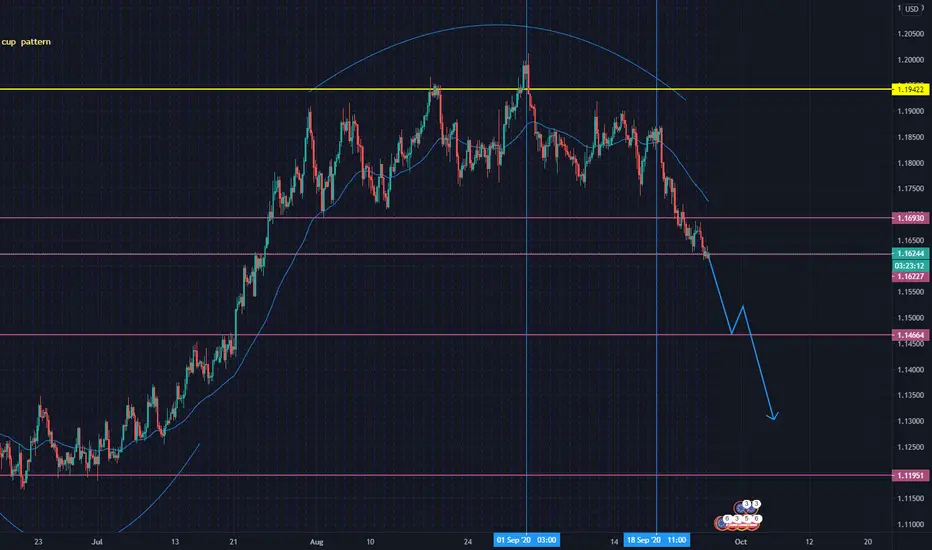Click the 1.18000 price axis label
932x550 pixels.
[x=911, y=163]
